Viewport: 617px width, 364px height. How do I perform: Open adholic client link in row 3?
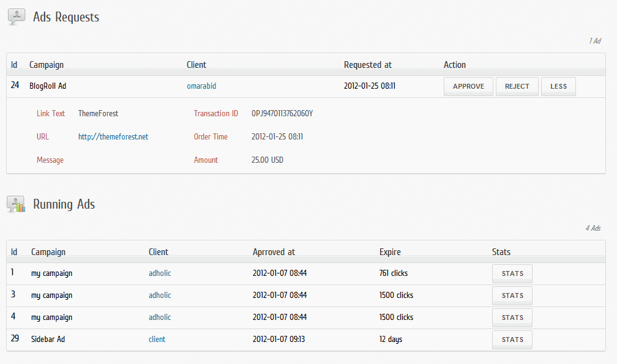pyautogui.click(x=160, y=295)
